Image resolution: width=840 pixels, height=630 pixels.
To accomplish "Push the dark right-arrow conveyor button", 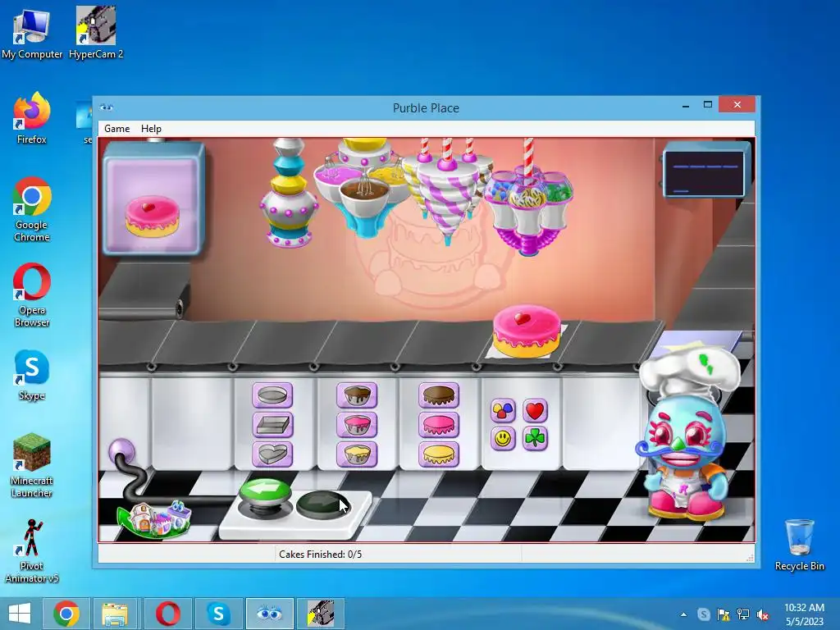I will click(322, 504).
